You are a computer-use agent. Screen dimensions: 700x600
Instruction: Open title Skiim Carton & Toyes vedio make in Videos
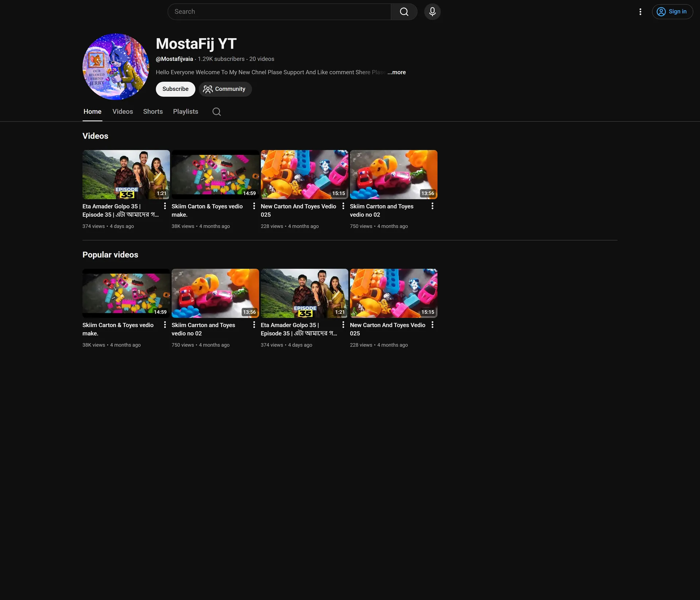[207, 210]
